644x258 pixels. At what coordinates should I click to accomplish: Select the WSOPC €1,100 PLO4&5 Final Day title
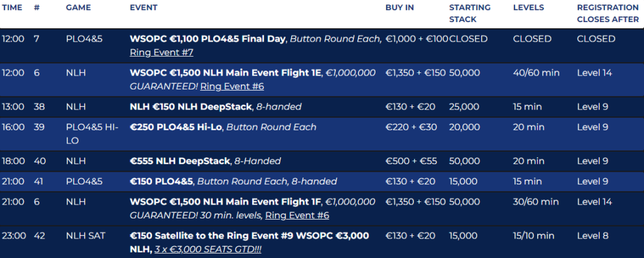(x=208, y=39)
